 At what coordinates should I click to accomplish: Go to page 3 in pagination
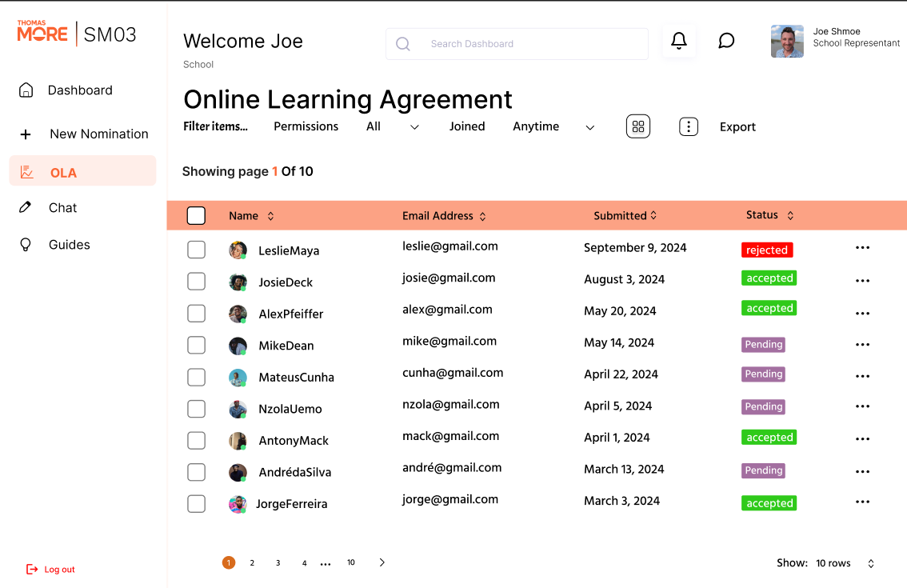point(278,563)
